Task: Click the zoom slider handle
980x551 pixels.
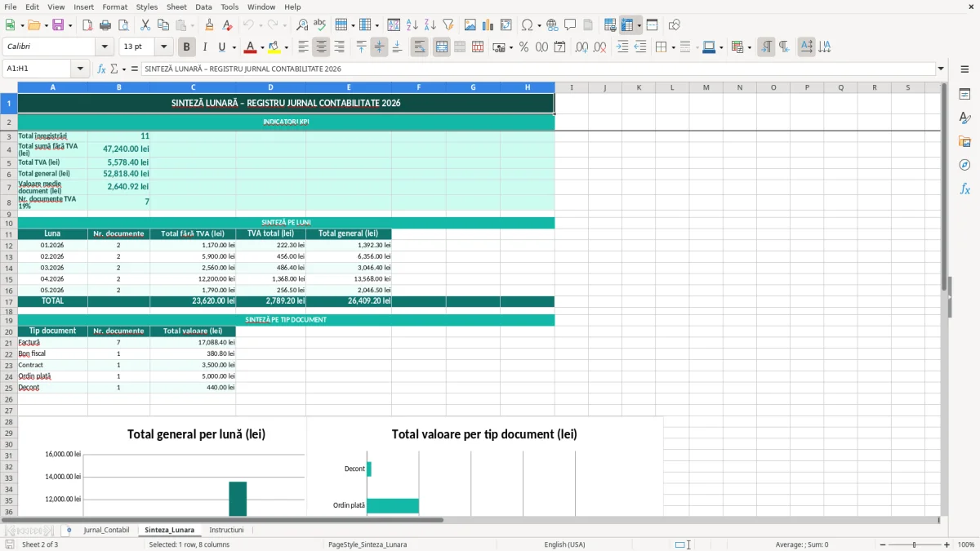Action: point(915,544)
